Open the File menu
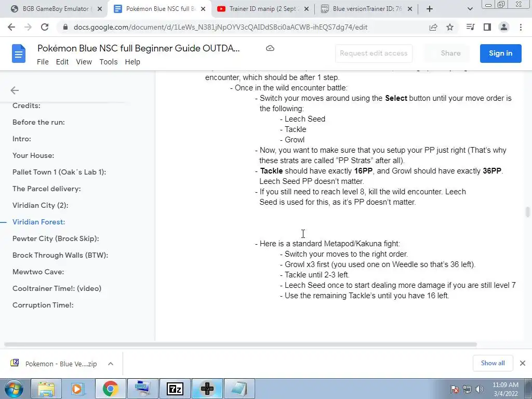Viewport: 532px width, 399px height. [43, 62]
